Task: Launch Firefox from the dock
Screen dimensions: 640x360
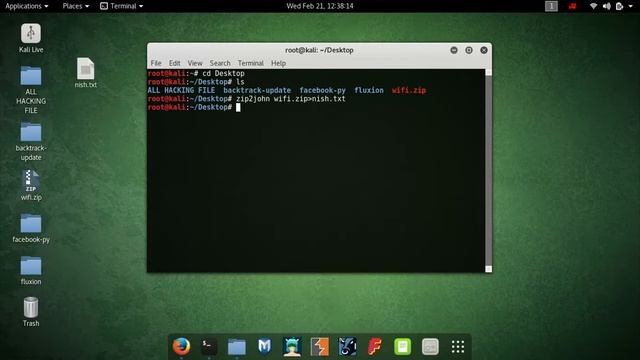Action: 181,347
